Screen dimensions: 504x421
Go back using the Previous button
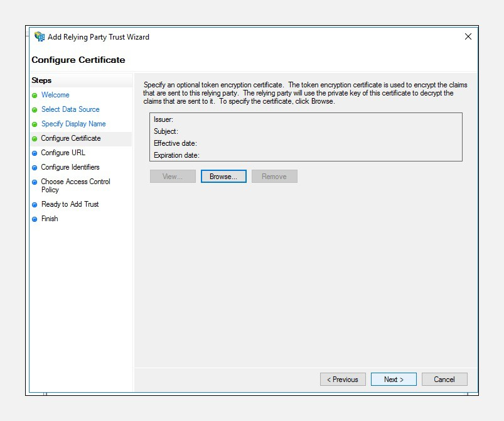(x=343, y=380)
